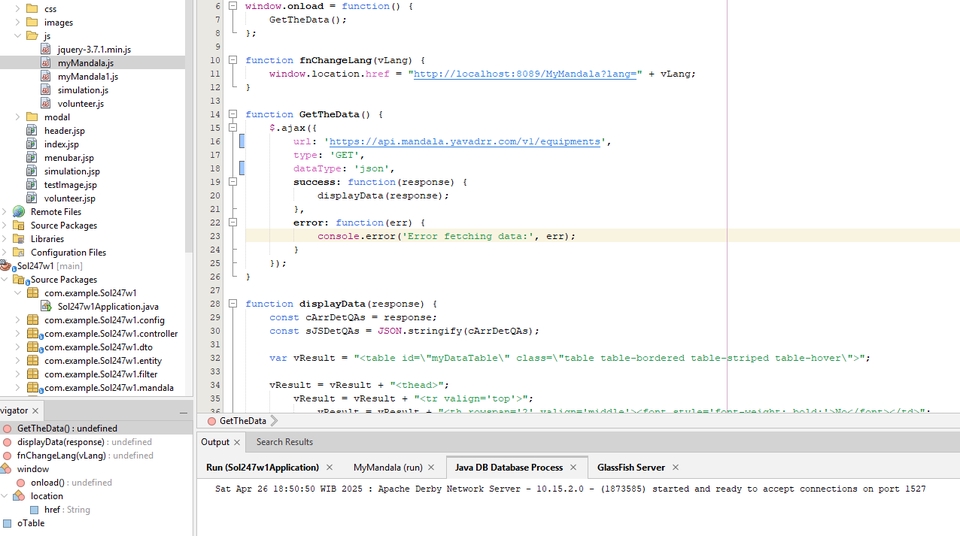Expand the com.example.Sol247w1.dto package
Viewport: 960px width, 536px height.
point(18,347)
